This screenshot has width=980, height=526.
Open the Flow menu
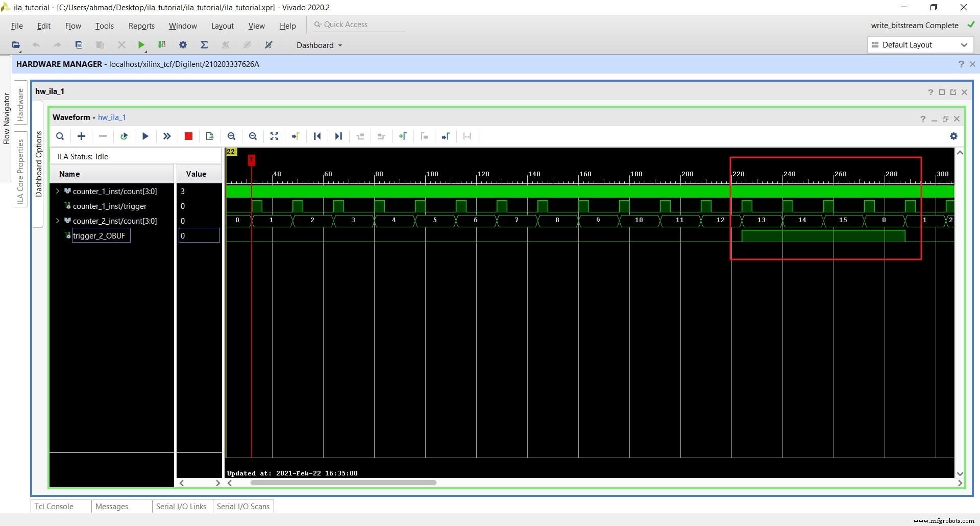73,26
